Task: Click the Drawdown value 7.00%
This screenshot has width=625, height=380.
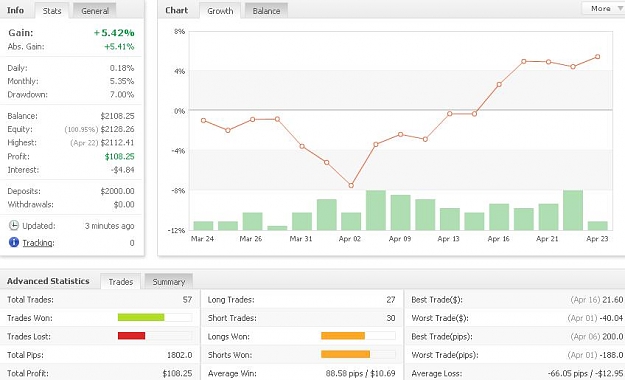Action: point(122,95)
